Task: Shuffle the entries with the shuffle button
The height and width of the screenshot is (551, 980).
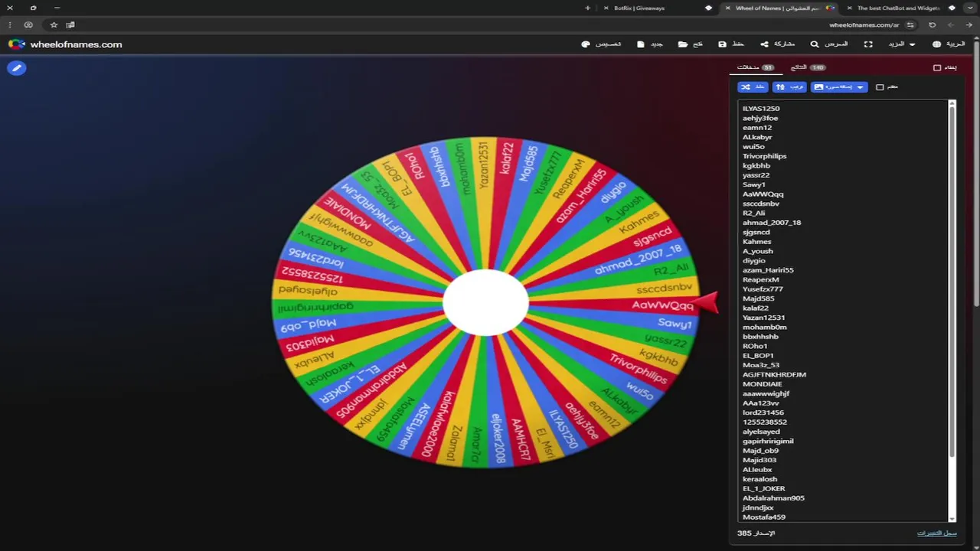Action: point(753,87)
